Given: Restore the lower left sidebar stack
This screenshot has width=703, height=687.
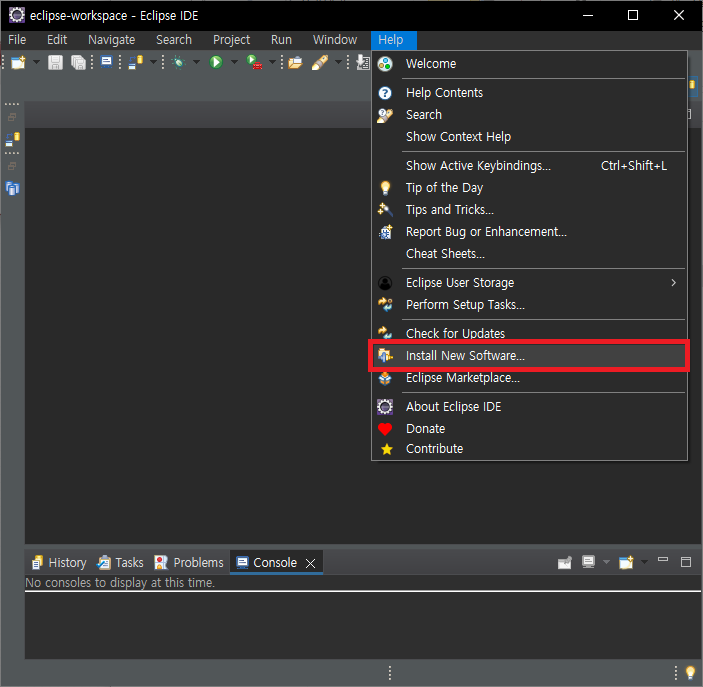Looking at the screenshot, I should 12,166.
